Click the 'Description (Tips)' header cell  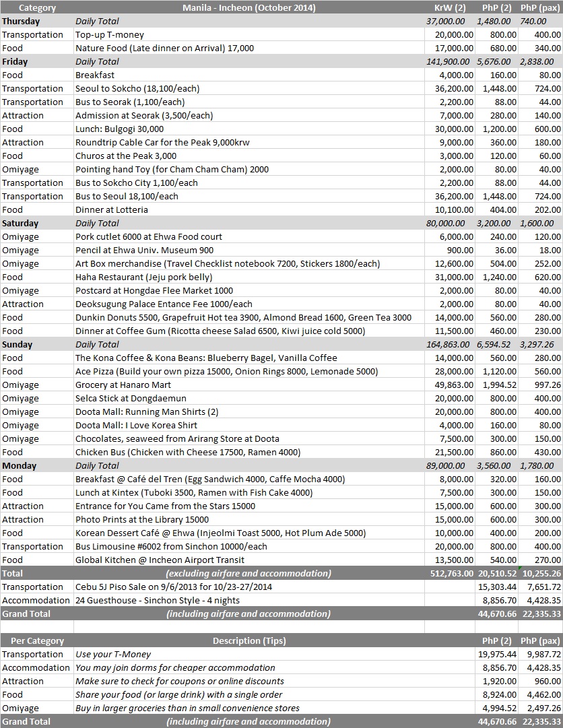249,640
